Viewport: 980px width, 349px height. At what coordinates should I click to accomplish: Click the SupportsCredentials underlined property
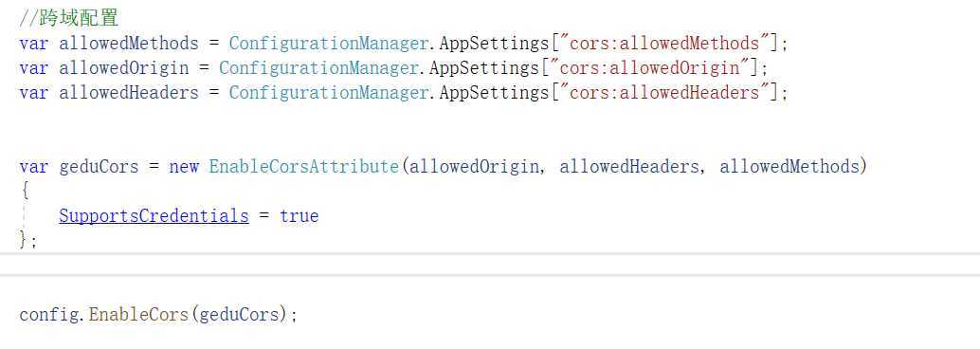(154, 216)
